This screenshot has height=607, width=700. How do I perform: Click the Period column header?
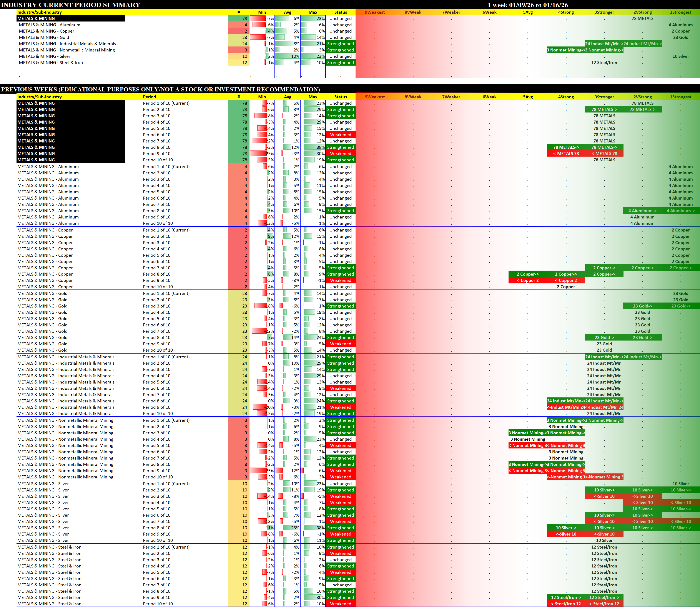click(x=150, y=97)
